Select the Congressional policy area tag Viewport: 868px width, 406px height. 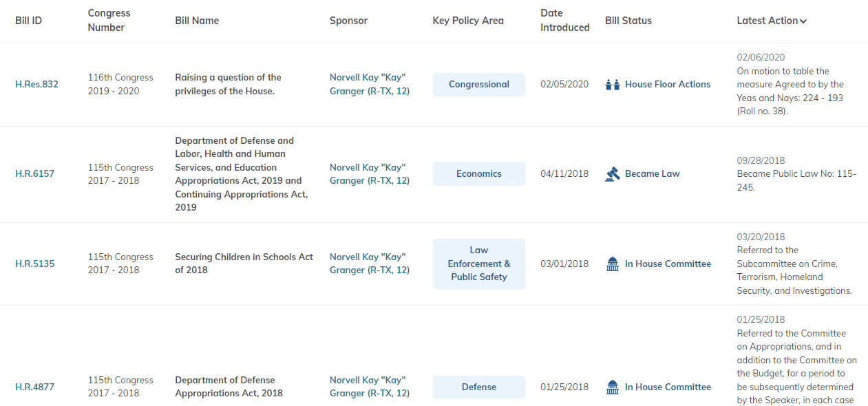478,85
